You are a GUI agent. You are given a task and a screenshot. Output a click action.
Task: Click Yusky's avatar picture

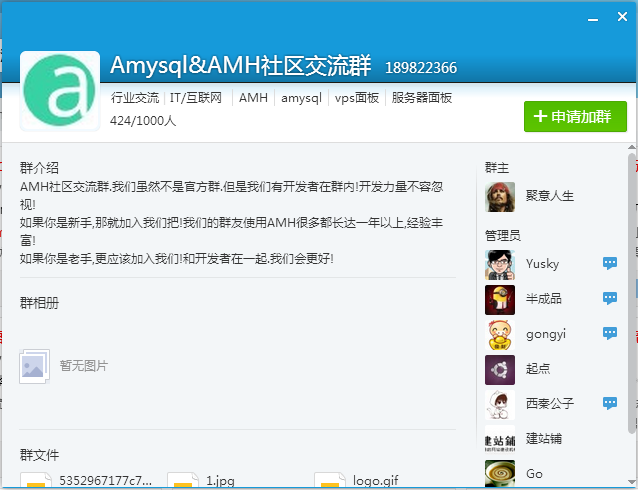tap(500, 264)
